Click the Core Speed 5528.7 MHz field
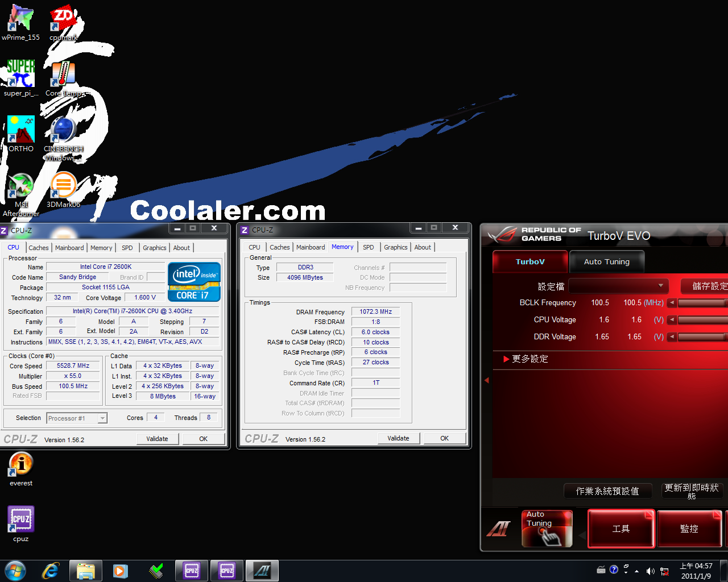The height and width of the screenshot is (582, 728). coord(73,366)
